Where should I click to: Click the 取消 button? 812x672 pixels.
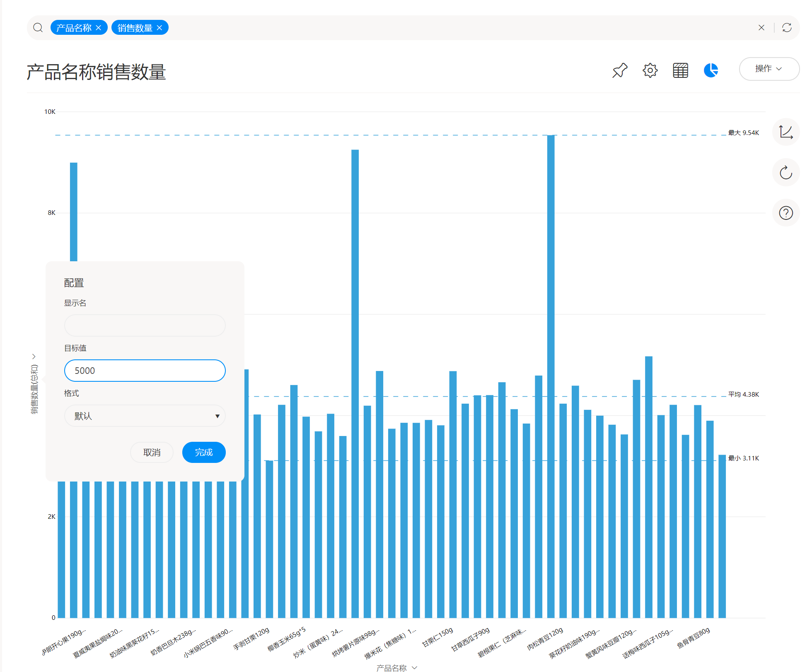click(x=152, y=453)
